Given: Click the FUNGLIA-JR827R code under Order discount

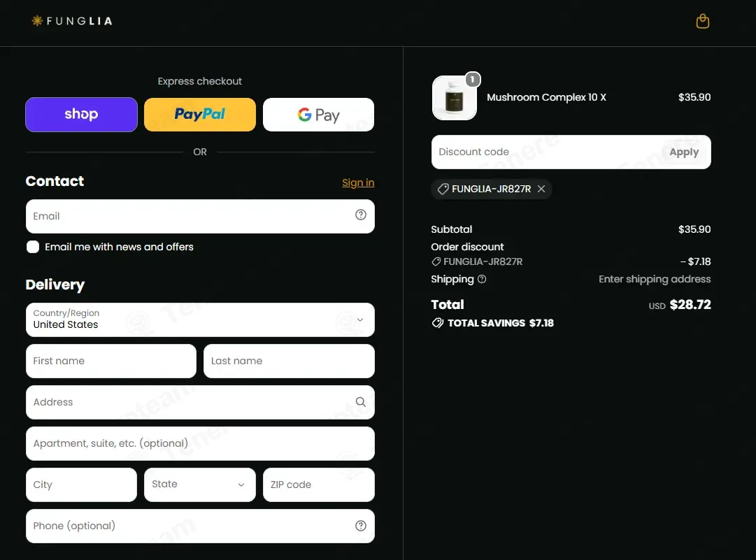Looking at the screenshot, I should tap(483, 261).
